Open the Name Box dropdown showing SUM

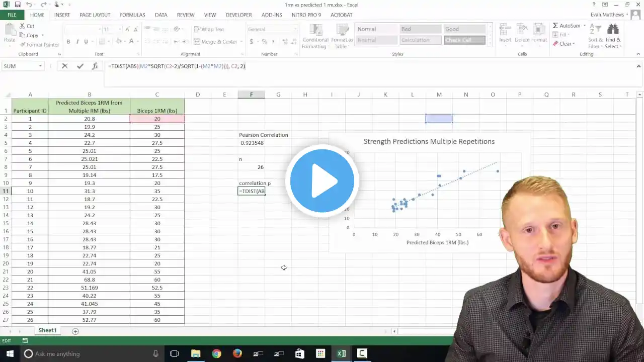tap(40, 66)
